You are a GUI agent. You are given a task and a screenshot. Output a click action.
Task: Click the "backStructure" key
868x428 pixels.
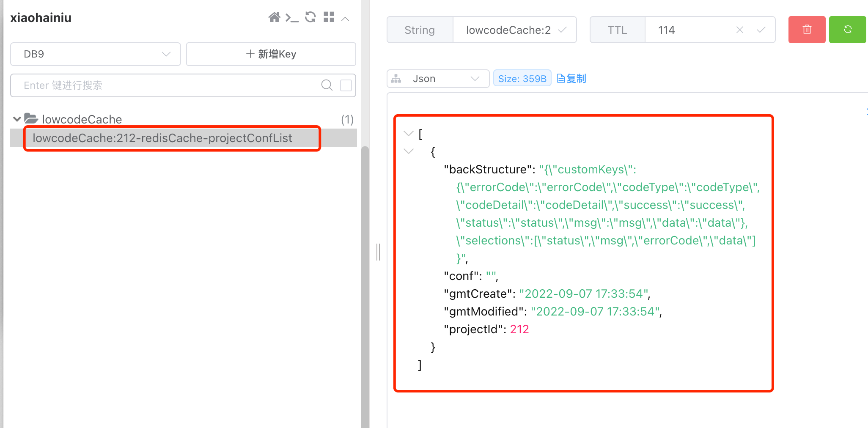488,170
